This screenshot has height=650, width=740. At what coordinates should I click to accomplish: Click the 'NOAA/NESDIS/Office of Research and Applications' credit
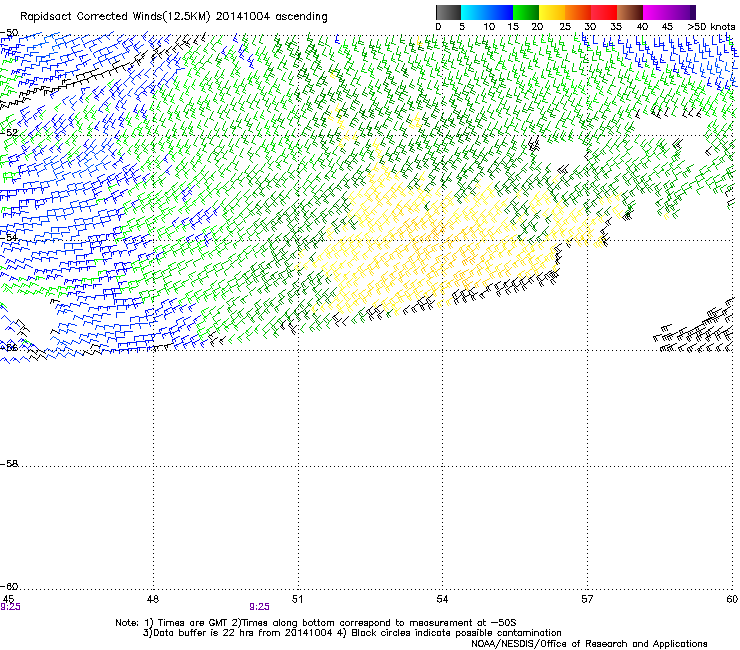tap(589, 644)
